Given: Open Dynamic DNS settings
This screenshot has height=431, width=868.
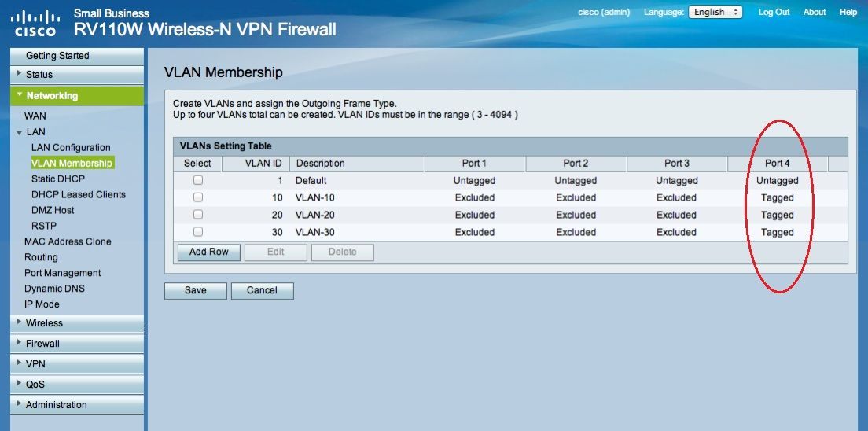Looking at the screenshot, I should coord(54,288).
